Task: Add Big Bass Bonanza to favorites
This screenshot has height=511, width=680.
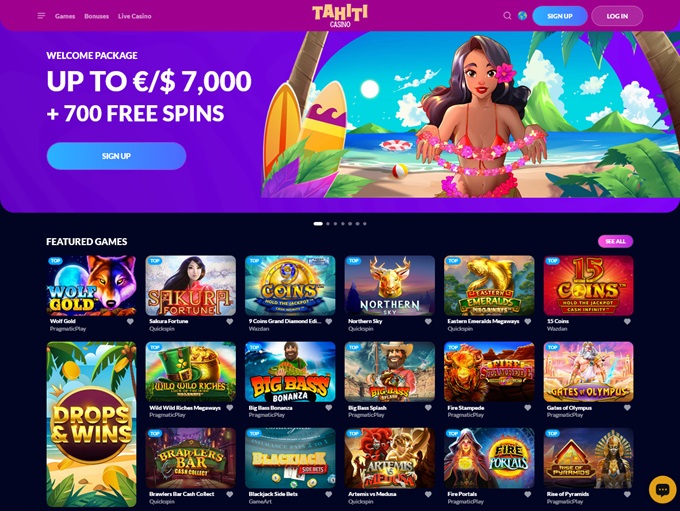Action: (x=329, y=408)
